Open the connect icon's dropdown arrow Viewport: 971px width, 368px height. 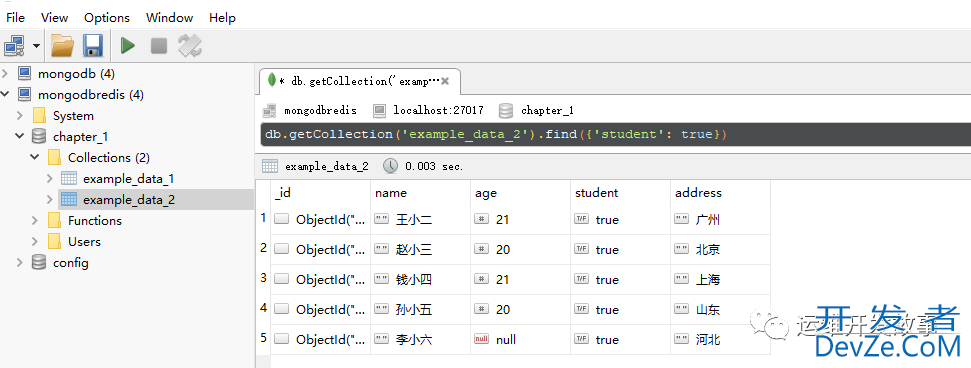coord(36,46)
